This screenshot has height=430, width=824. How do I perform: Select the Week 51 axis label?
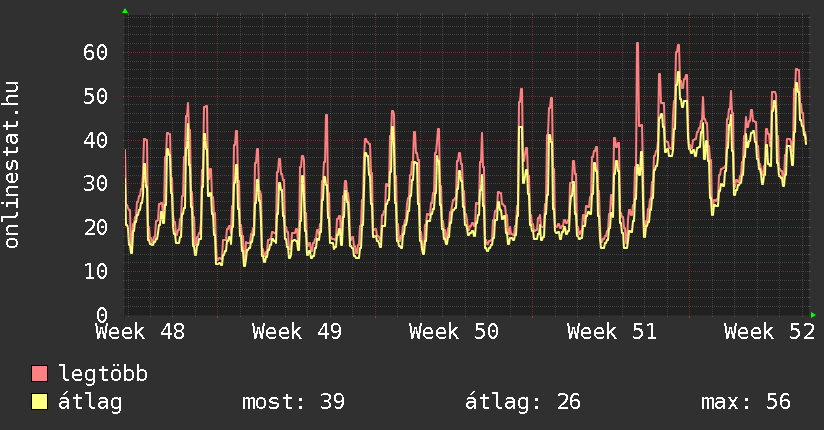tap(611, 331)
